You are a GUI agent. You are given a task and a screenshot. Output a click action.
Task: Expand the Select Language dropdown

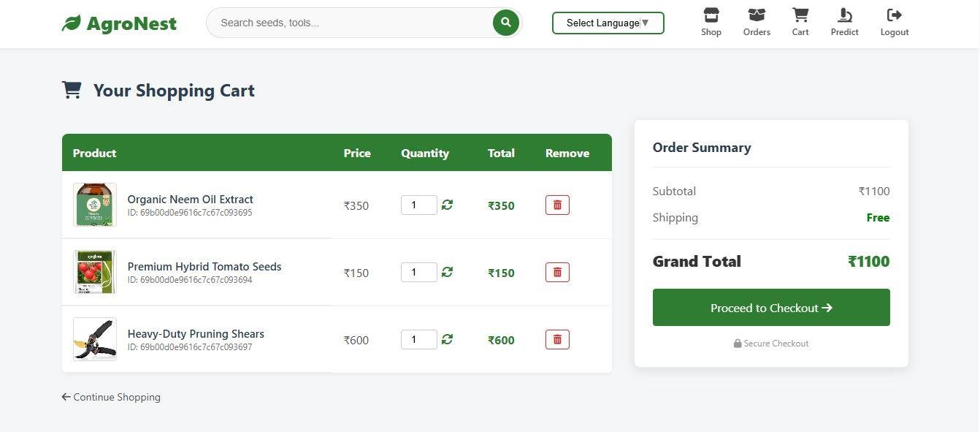pyautogui.click(x=608, y=23)
